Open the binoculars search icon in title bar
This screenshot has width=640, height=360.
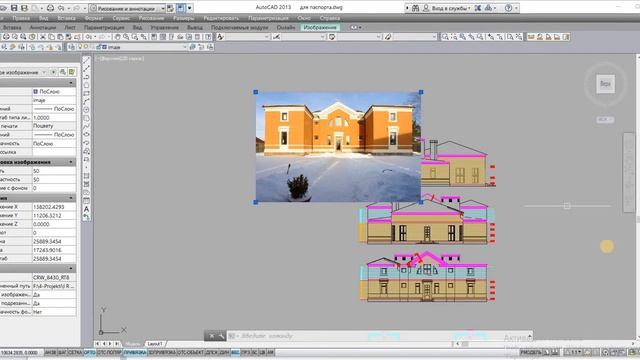tap(416, 8)
